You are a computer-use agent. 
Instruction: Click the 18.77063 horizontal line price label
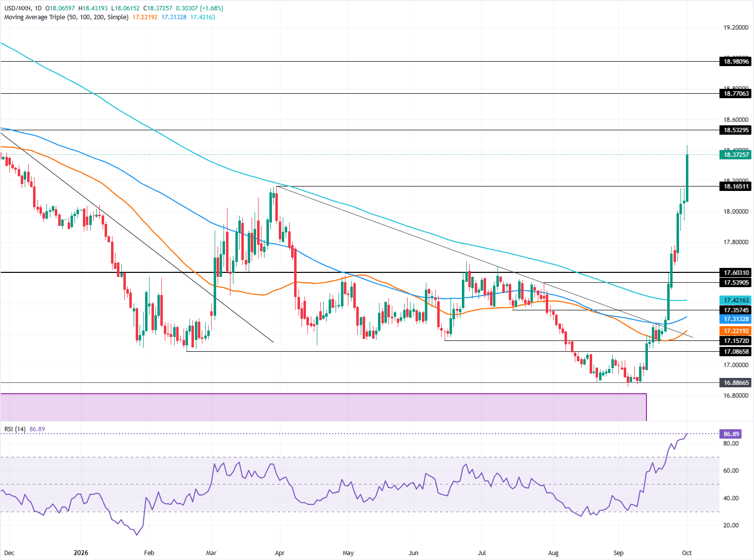coord(736,93)
